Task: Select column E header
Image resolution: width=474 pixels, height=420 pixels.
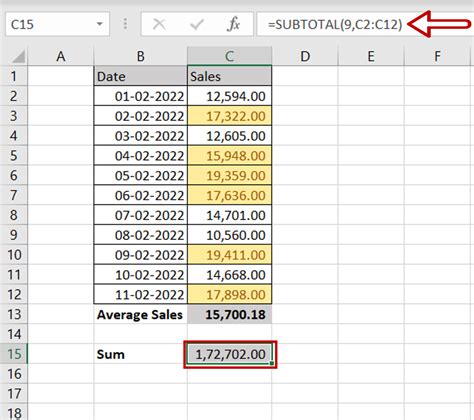Action: click(x=371, y=56)
